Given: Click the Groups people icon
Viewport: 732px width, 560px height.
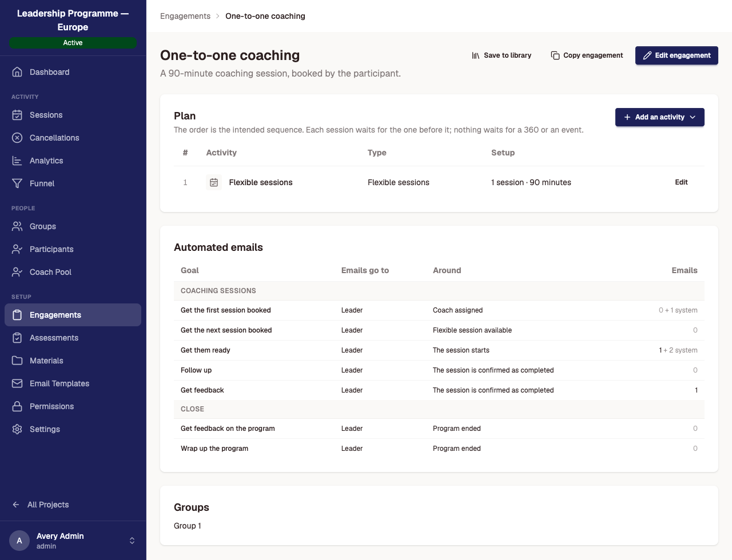Looking at the screenshot, I should 17,226.
